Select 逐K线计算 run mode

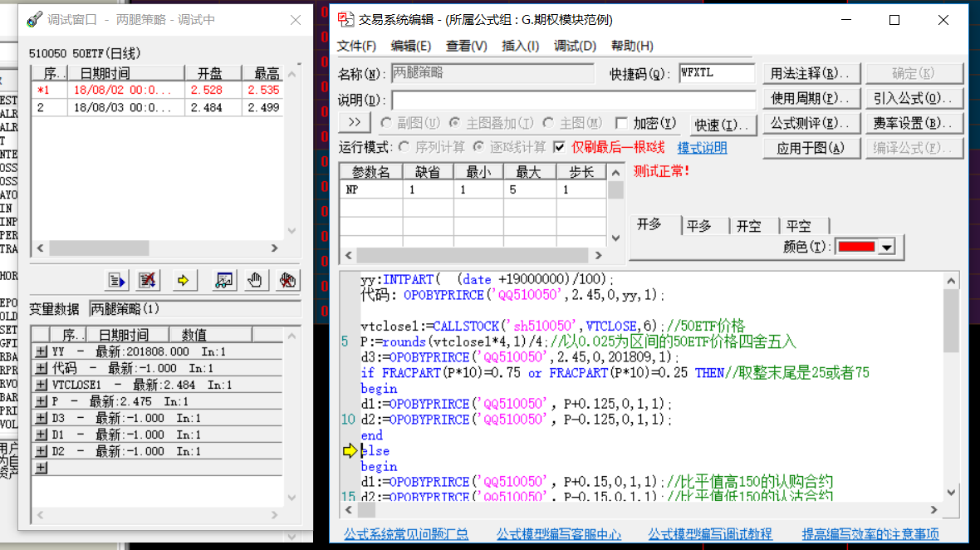coord(478,147)
